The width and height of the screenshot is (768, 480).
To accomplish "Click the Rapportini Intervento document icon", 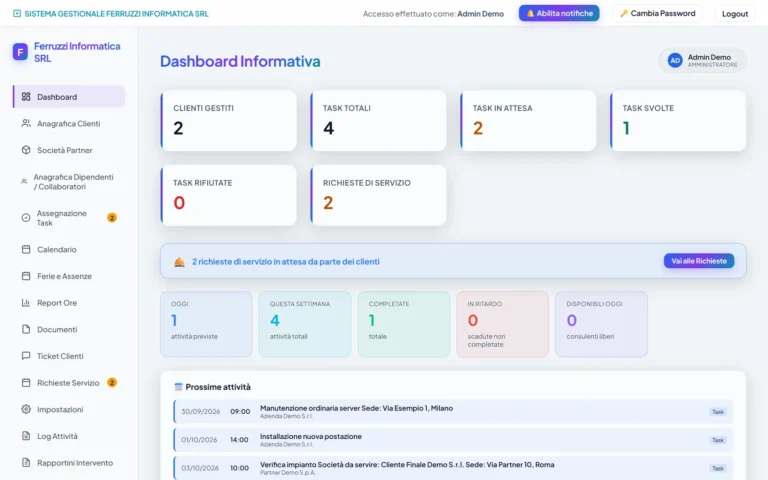I will pos(26,462).
